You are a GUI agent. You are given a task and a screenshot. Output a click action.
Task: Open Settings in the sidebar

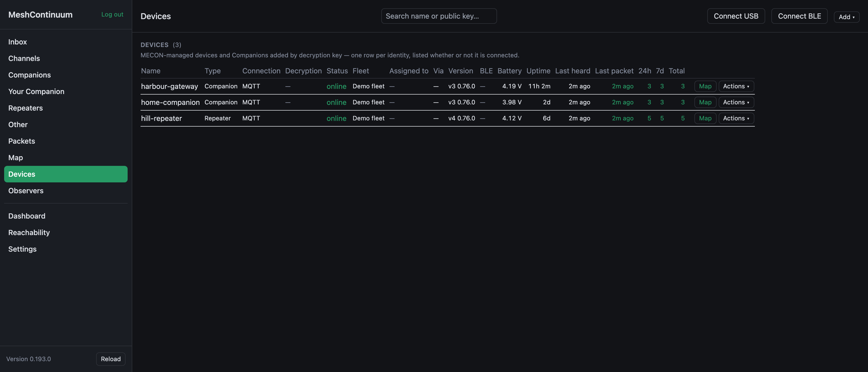pos(66,249)
